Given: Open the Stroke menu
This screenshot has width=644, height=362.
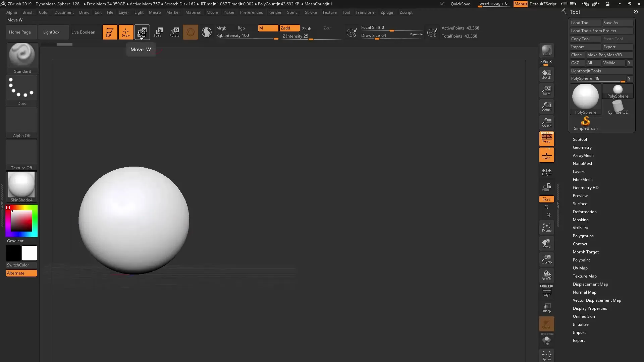Looking at the screenshot, I should click(311, 12).
